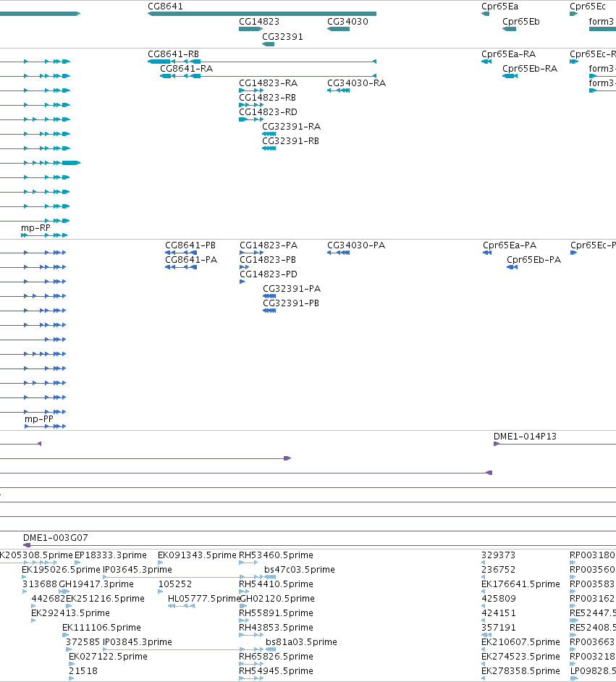Image resolution: width=616 pixels, height=682 pixels.
Task: Select transcript CG32391-RB
Action: 290,141
